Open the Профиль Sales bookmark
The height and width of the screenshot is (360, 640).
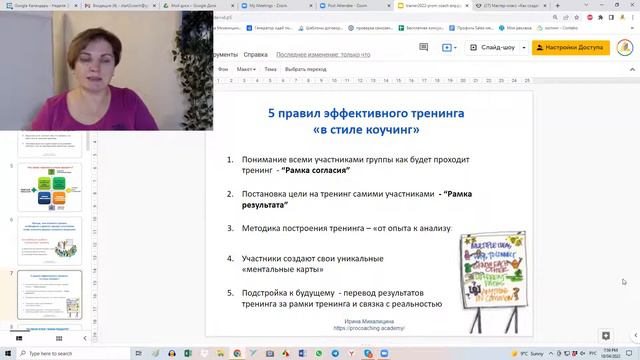pyautogui.click(x=471, y=28)
